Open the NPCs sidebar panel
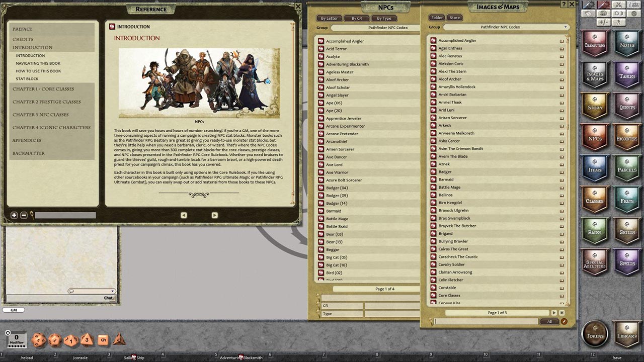The width and height of the screenshot is (644, 362). 595,138
